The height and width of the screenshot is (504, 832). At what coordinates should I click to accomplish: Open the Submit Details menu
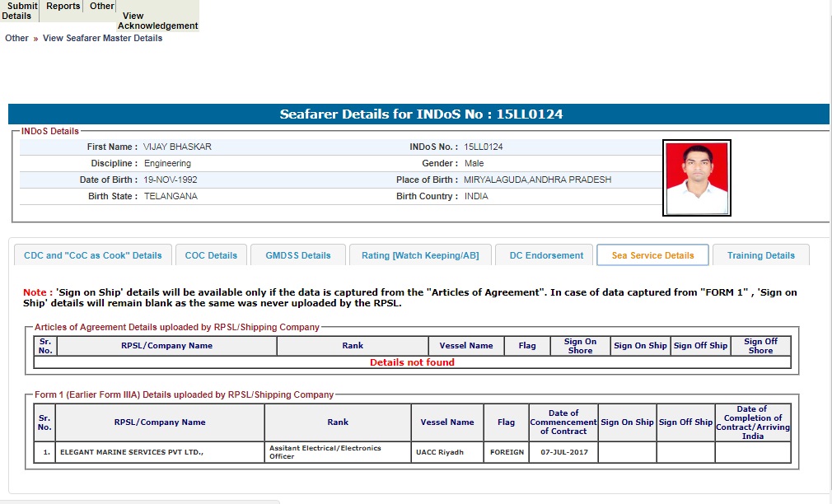[20, 11]
